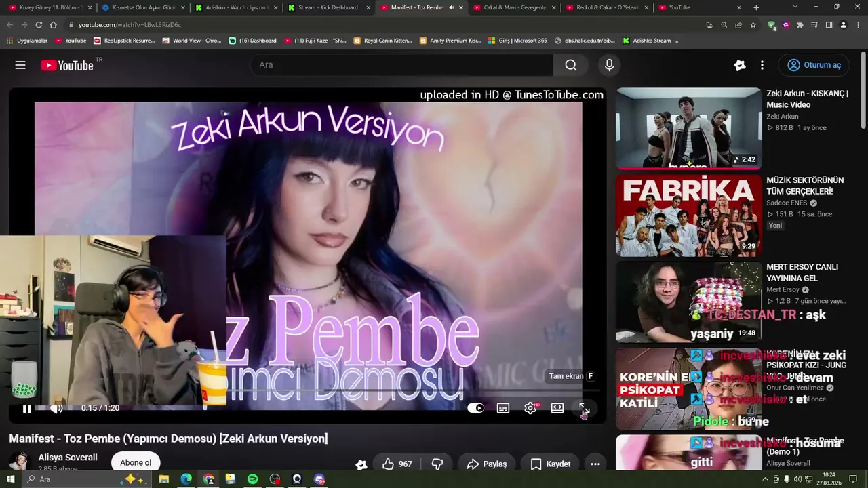Viewport: 868px width, 488px height.
Task: Go back in browser history
Action: coord(9,25)
